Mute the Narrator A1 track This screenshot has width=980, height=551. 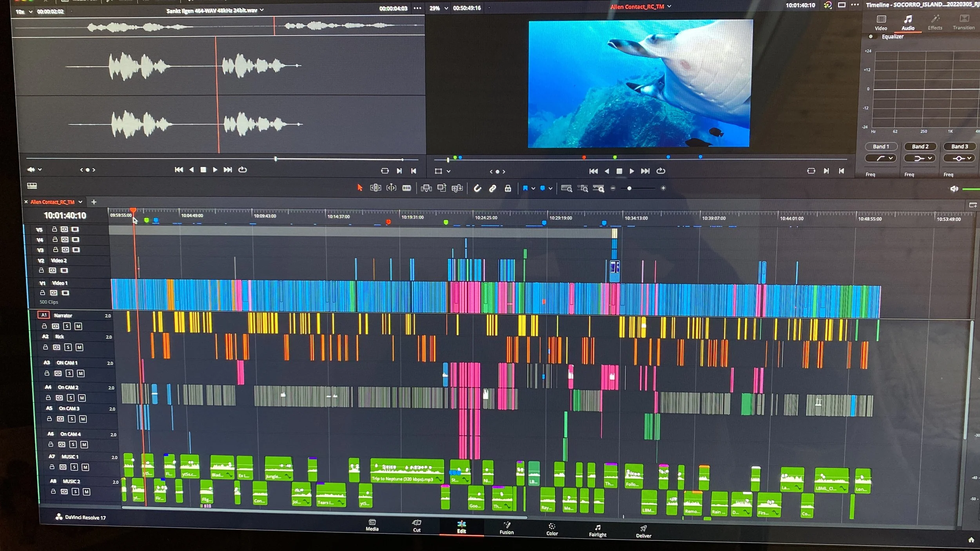pos(78,326)
